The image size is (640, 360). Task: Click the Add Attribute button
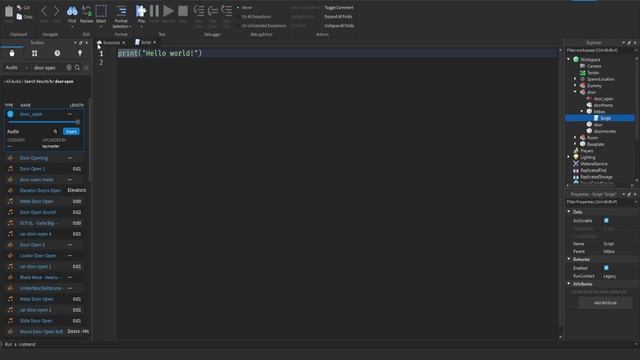tap(605, 303)
